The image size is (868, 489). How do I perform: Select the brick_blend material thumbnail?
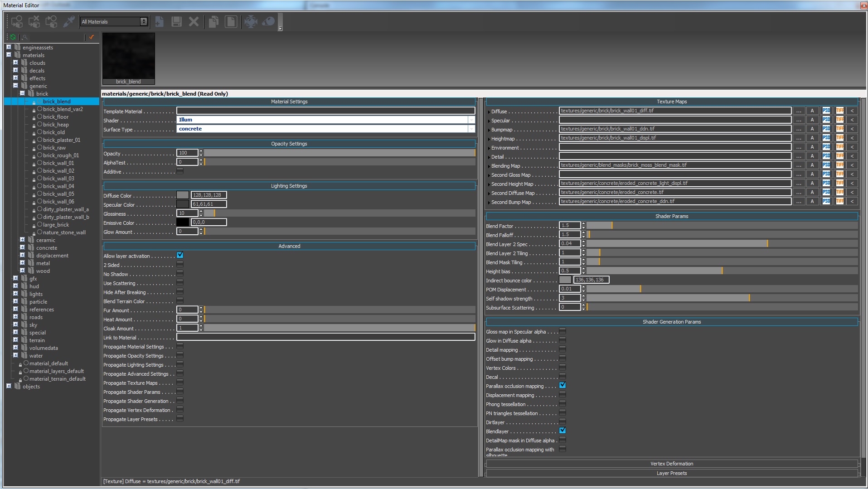click(128, 58)
